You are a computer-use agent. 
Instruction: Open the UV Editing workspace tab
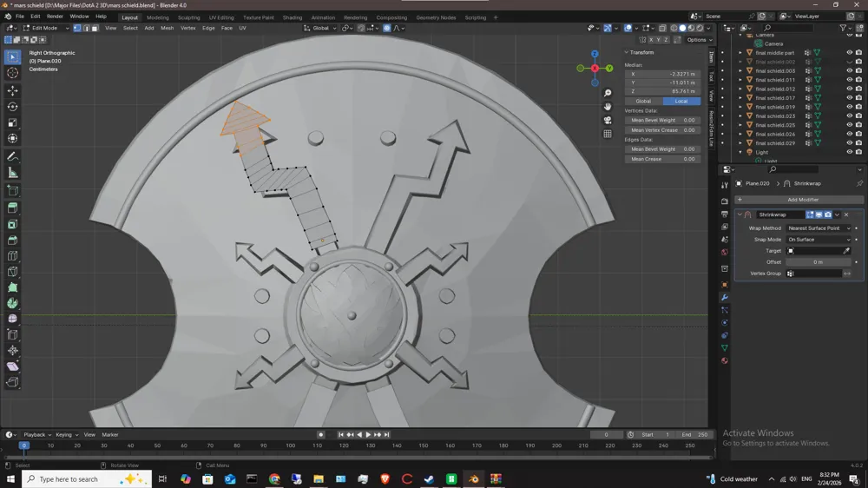(x=220, y=17)
